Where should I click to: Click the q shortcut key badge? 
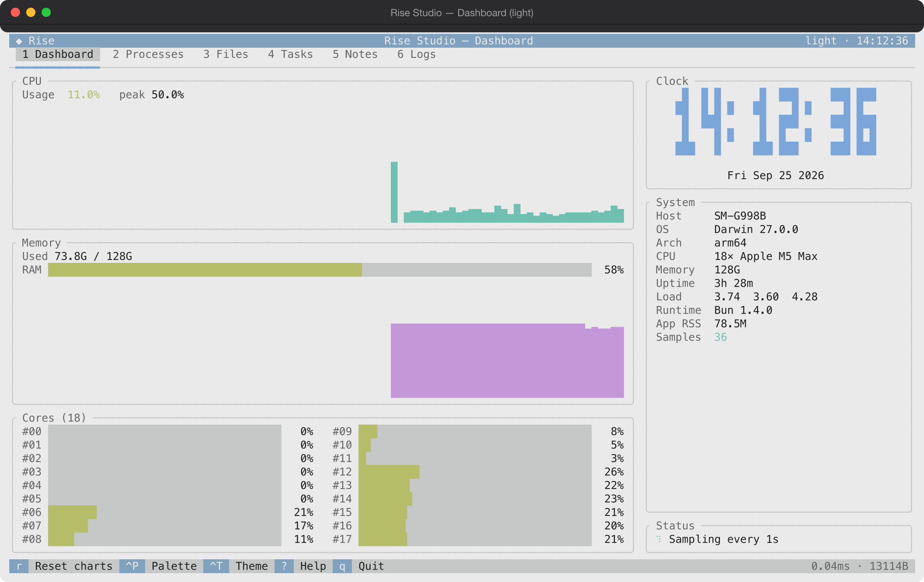click(342, 566)
